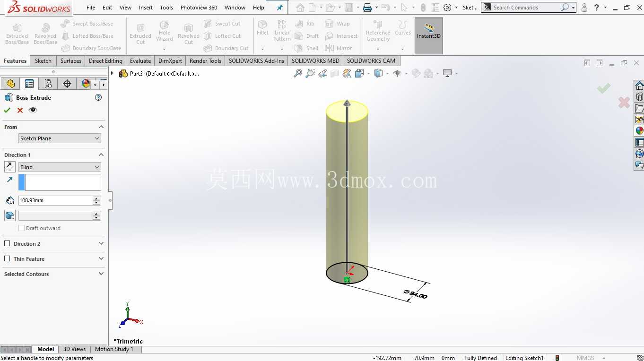Expand the Selected Contours section
Screen dimensions: 644x361
coord(101,274)
